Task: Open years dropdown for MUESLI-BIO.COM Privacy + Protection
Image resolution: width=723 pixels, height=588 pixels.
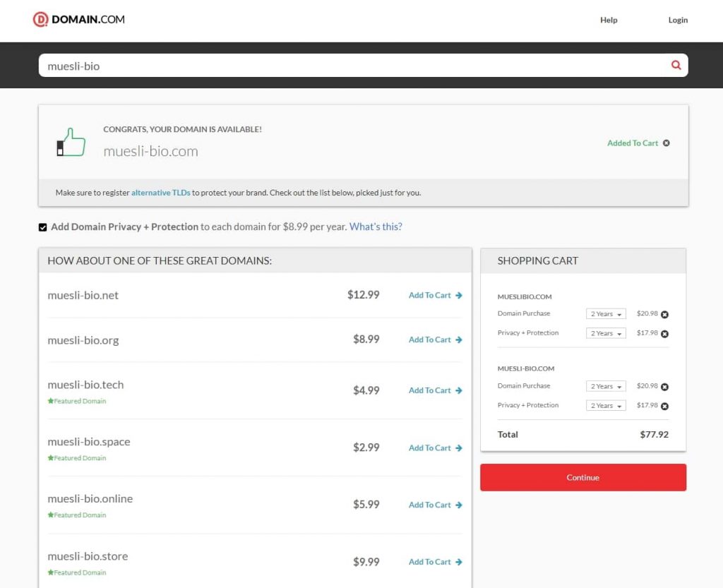Action: click(x=606, y=406)
